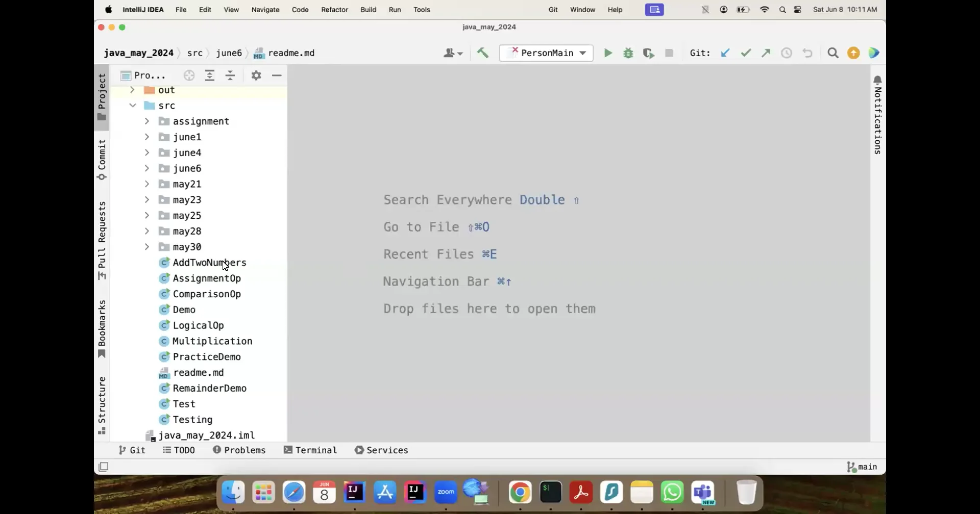Push commits using the Git arrow icon
The width and height of the screenshot is (980, 514).
[x=766, y=53]
